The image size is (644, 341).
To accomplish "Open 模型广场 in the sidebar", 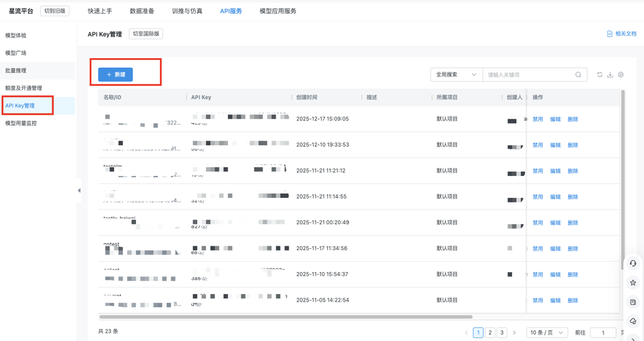I will click(16, 53).
